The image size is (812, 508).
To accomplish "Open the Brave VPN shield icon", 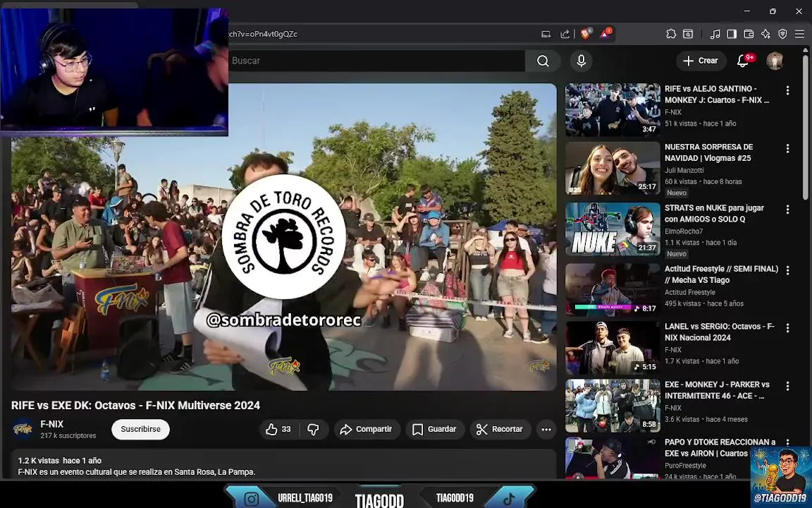I will tap(782, 34).
